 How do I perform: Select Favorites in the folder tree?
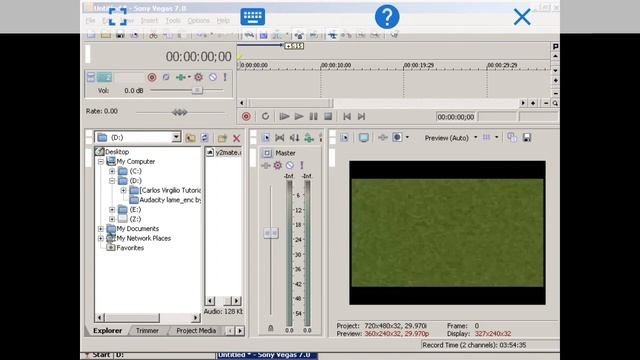pyautogui.click(x=130, y=248)
